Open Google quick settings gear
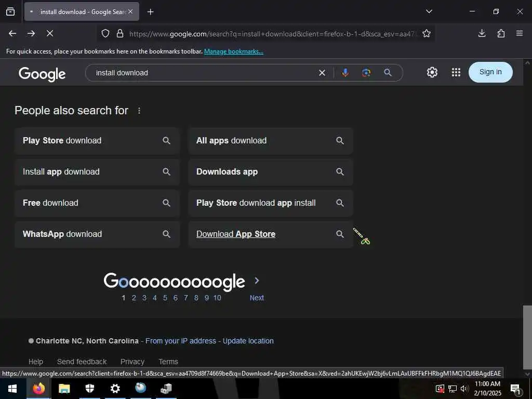This screenshot has height=399, width=532. click(x=432, y=72)
